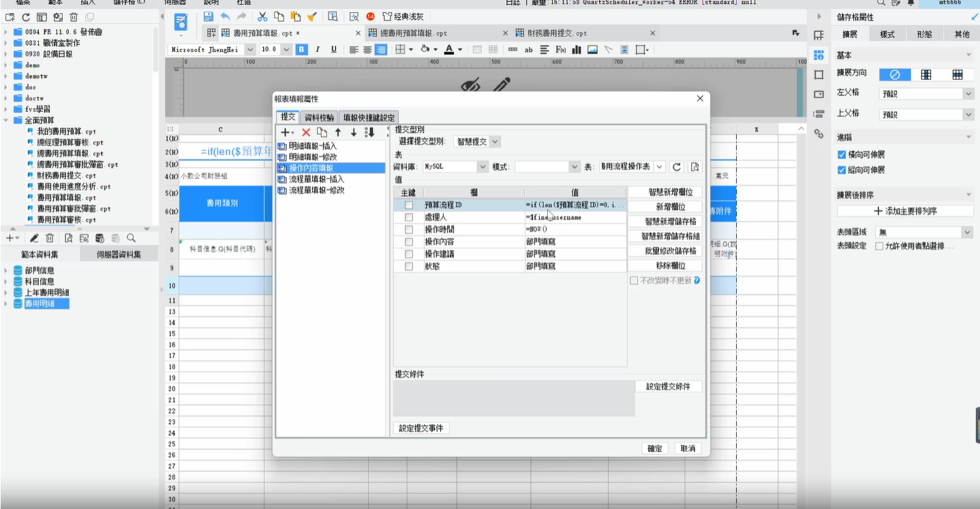Refresh the file tree panel
980x509 pixels.
26,17
